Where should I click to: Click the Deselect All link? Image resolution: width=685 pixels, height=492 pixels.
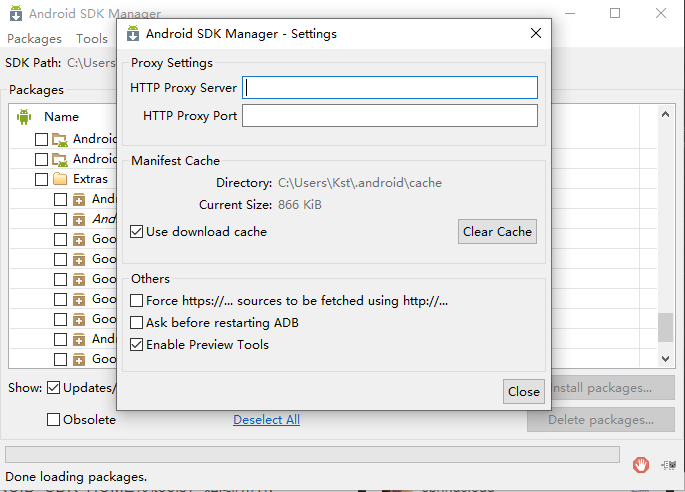click(266, 419)
